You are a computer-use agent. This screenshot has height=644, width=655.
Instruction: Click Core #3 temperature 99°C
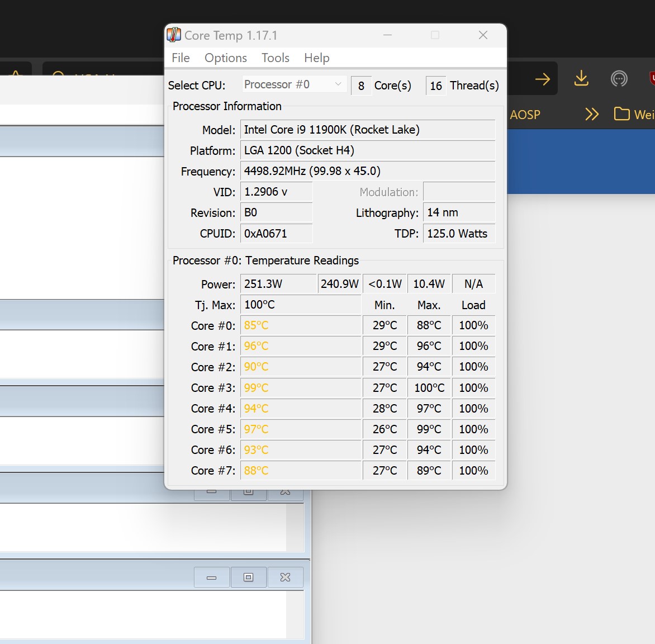coord(300,388)
